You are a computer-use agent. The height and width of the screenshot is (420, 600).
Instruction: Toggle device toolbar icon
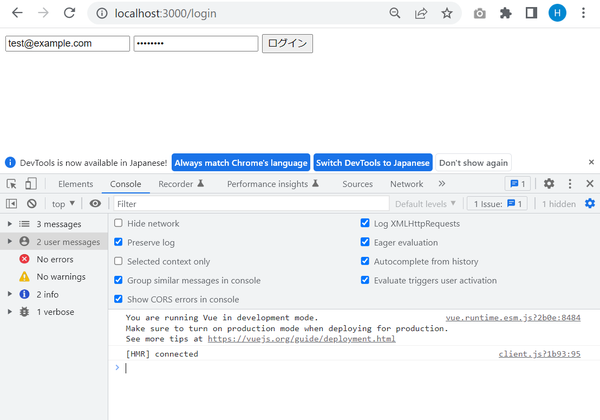click(31, 184)
